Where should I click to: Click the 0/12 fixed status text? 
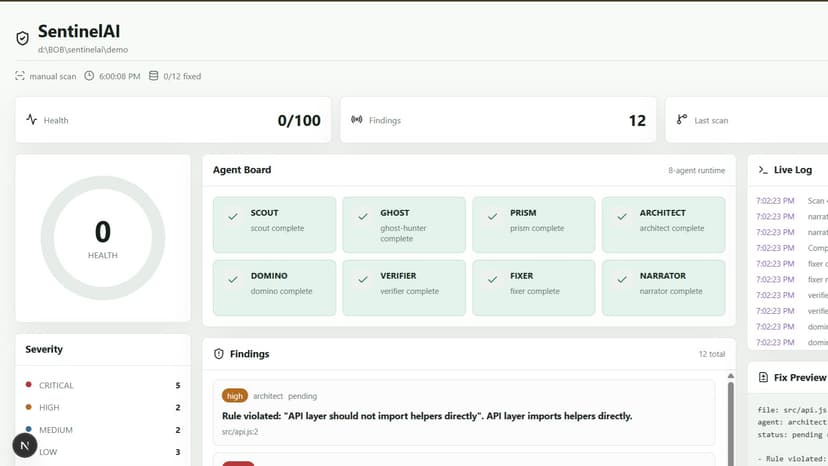(182, 76)
